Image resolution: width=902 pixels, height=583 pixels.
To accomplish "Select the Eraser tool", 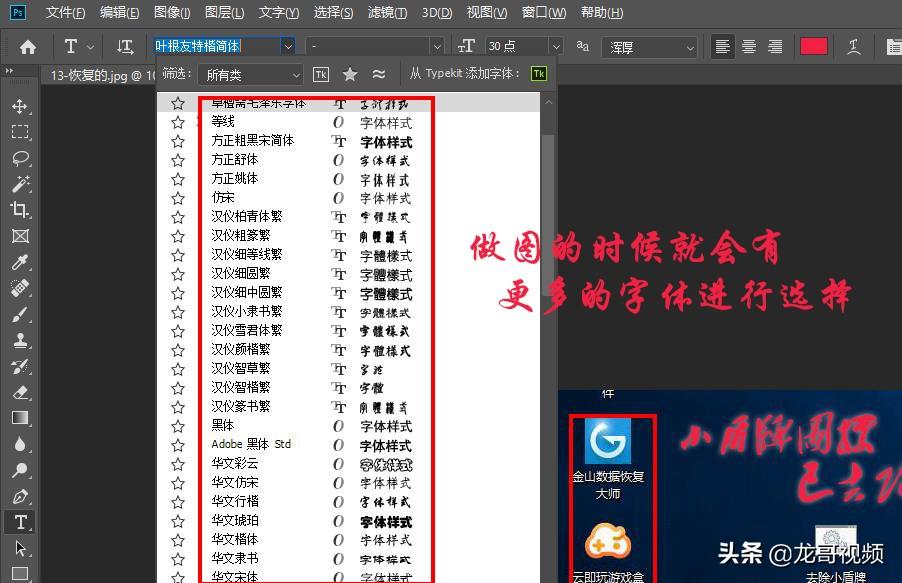I will tap(20, 393).
